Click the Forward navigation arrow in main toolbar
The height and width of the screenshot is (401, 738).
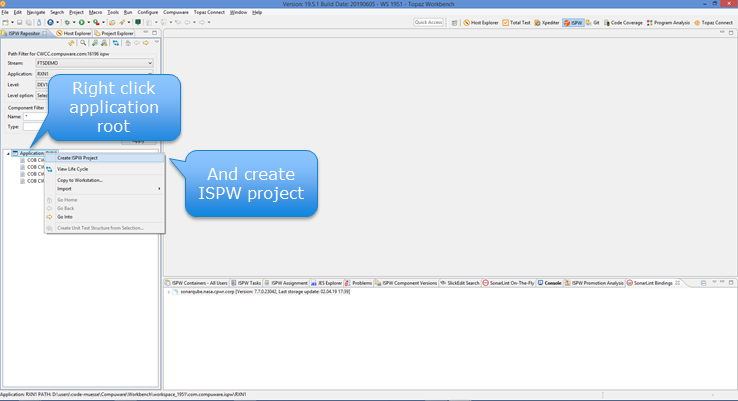coord(202,23)
